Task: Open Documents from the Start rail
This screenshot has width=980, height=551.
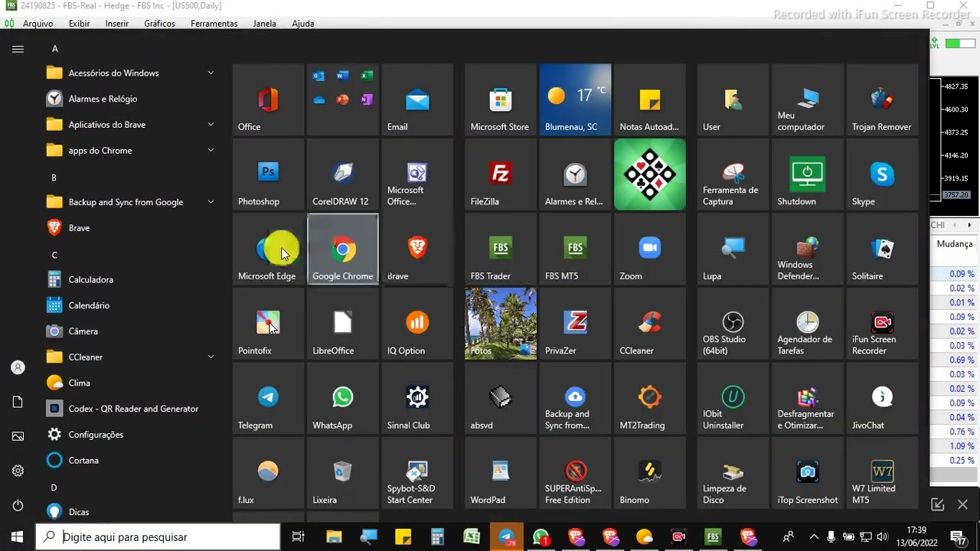Action: point(18,402)
